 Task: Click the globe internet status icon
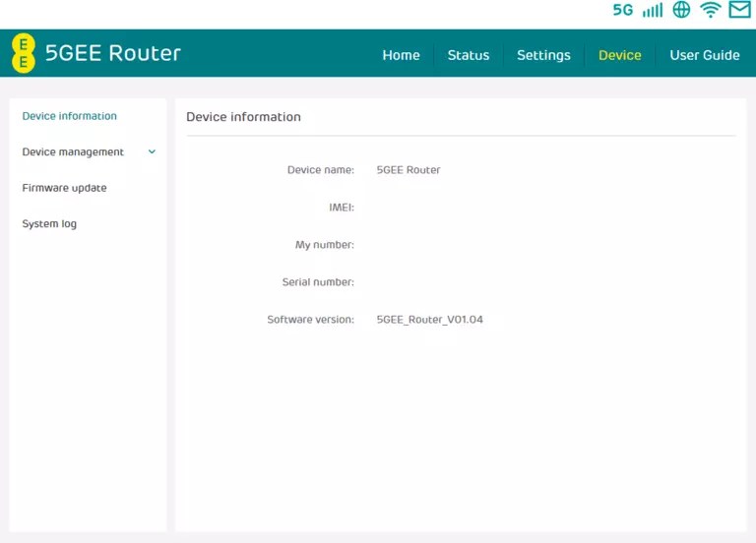681,10
